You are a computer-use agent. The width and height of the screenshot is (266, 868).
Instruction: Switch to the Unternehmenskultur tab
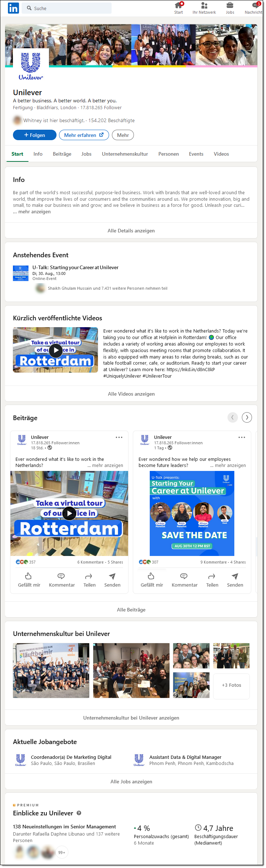125,154
